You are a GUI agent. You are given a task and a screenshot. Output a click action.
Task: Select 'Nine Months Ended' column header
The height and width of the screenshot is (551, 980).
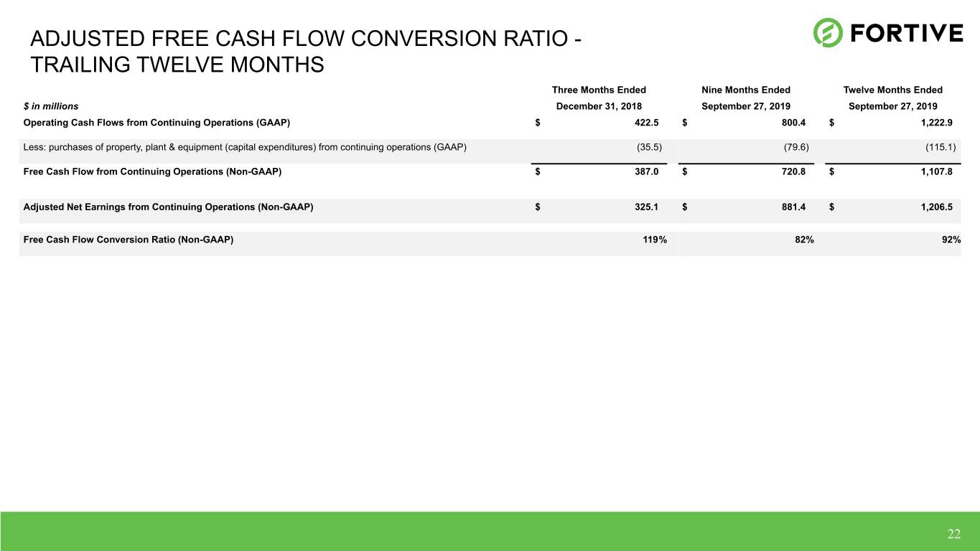(x=746, y=90)
